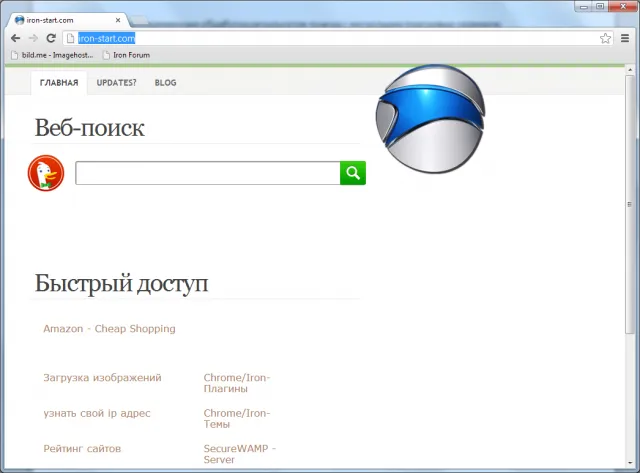
Task: Open Chrome/Iron-Плагины link
Action: coord(237,383)
